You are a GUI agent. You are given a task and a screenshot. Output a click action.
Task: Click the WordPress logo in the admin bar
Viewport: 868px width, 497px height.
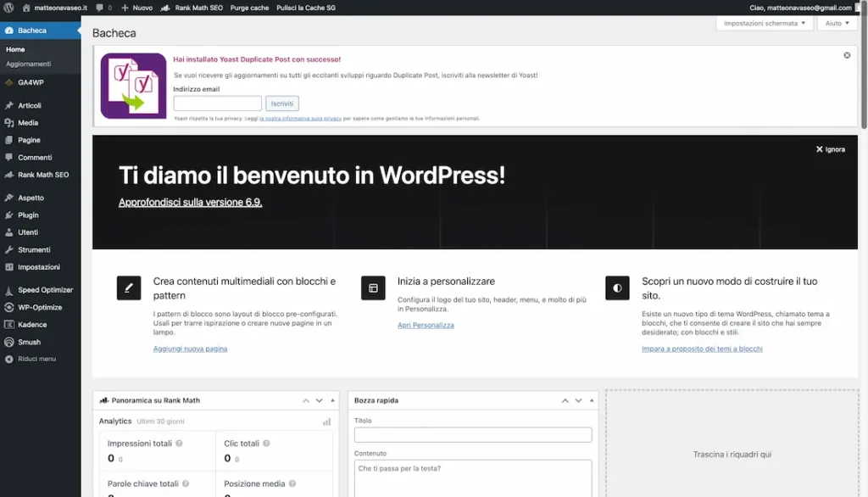tap(9, 7)
